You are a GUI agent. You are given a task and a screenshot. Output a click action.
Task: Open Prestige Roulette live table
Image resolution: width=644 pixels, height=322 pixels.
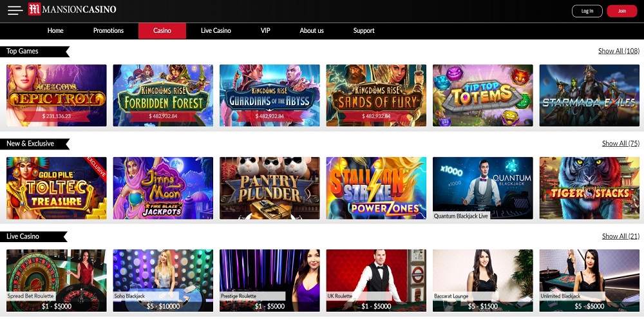click(269, 281)
